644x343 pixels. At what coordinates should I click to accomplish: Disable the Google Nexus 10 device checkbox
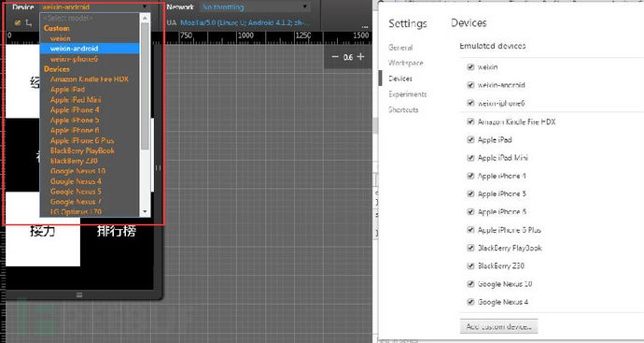point(470,284)
